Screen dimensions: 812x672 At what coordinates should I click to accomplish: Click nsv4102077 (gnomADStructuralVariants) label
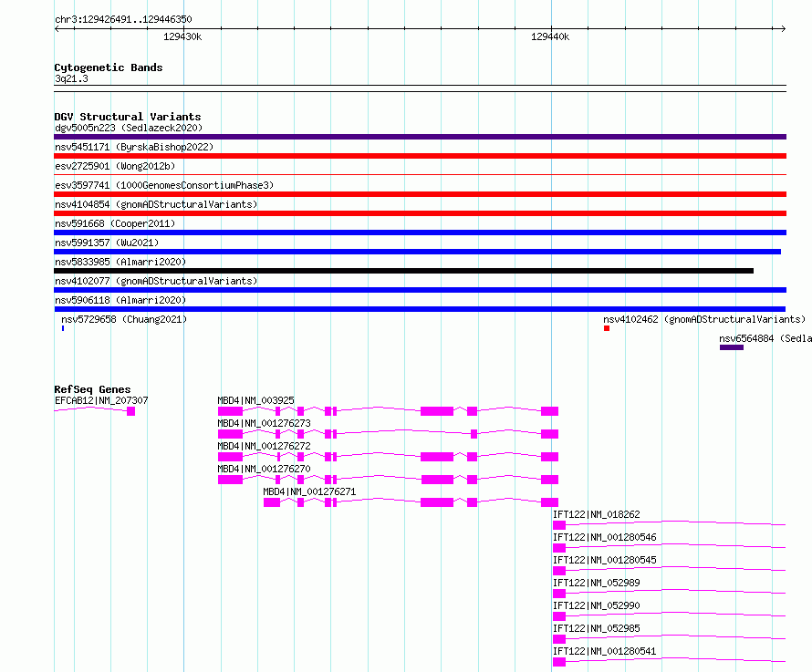coord(156,281)
